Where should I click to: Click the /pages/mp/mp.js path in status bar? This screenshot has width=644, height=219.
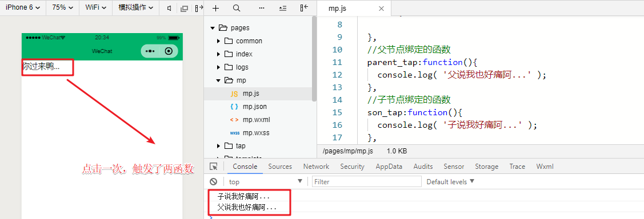coord(347,151)
